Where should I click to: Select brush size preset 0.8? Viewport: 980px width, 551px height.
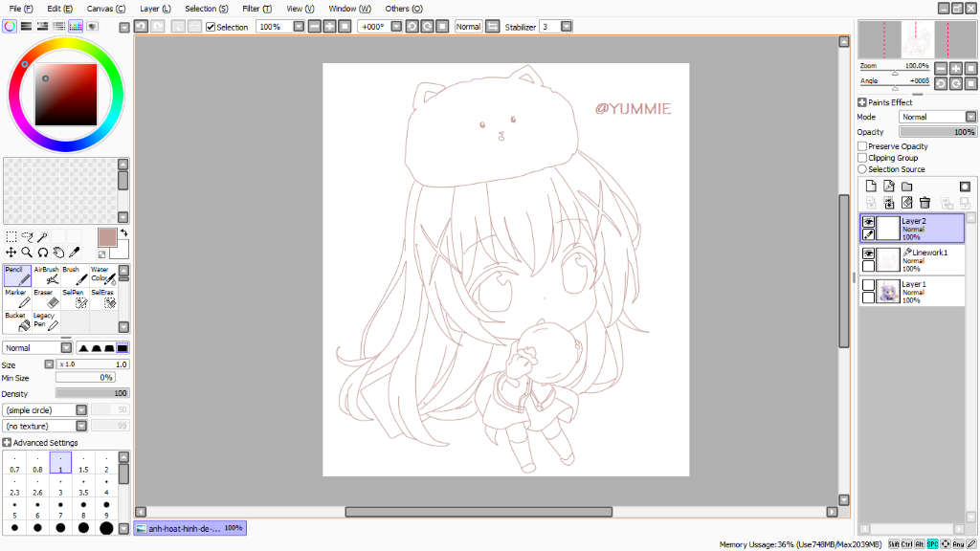tap(37, 463)
